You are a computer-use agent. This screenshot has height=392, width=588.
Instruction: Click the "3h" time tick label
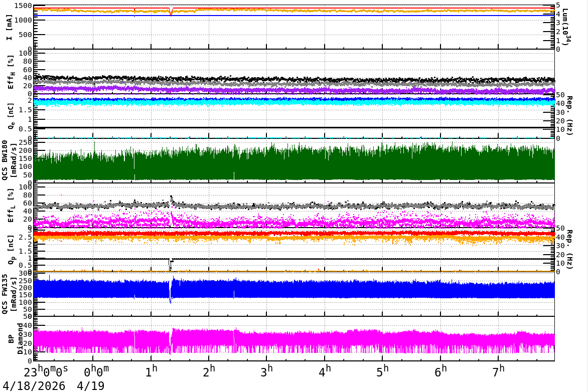click(x=267, y=370)
